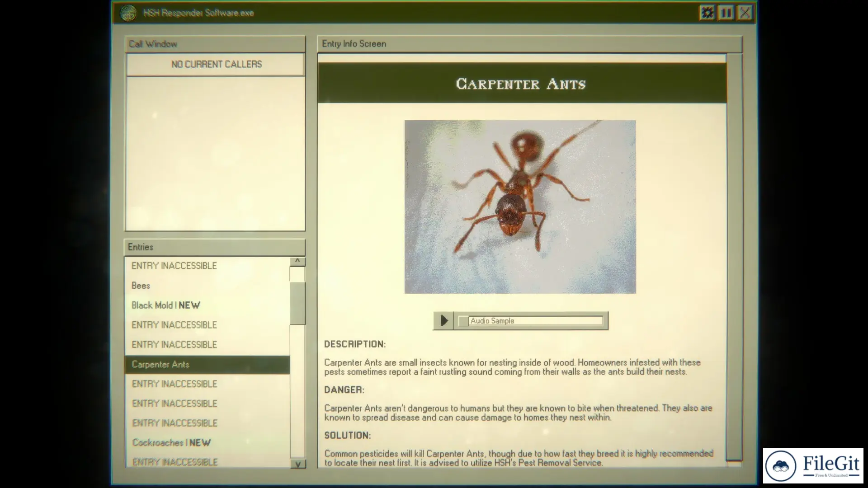
Task: Click down arrow of Entries scrollbar
Action: pyautogui.click(x=297, y=464)
